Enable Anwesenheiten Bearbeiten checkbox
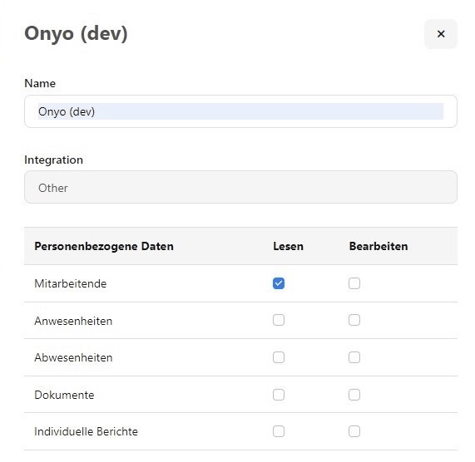475x462 pixels. tap(354, 320)
